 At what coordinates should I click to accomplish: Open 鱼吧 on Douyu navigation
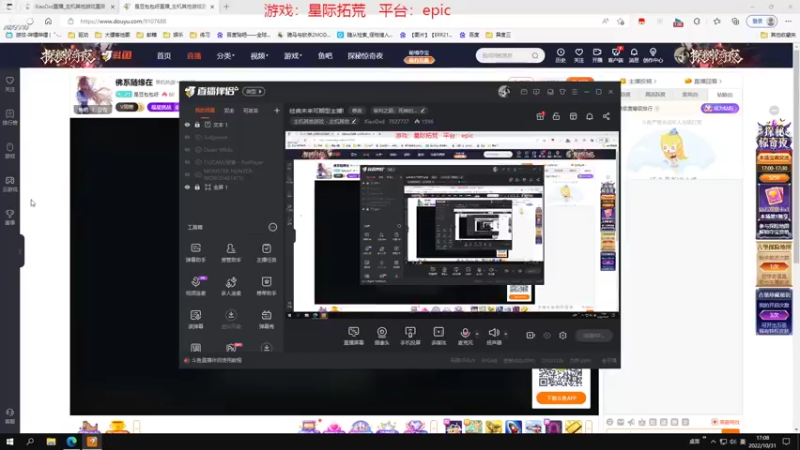[325, 56]
